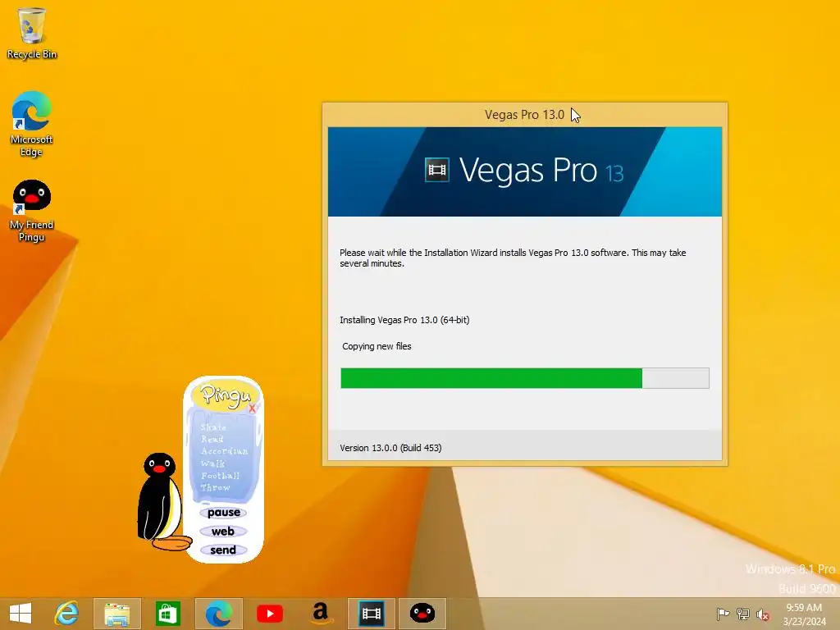Click the Version 13.0.0 (Build 453) text
840x630 pixels.
click(390, 448)
